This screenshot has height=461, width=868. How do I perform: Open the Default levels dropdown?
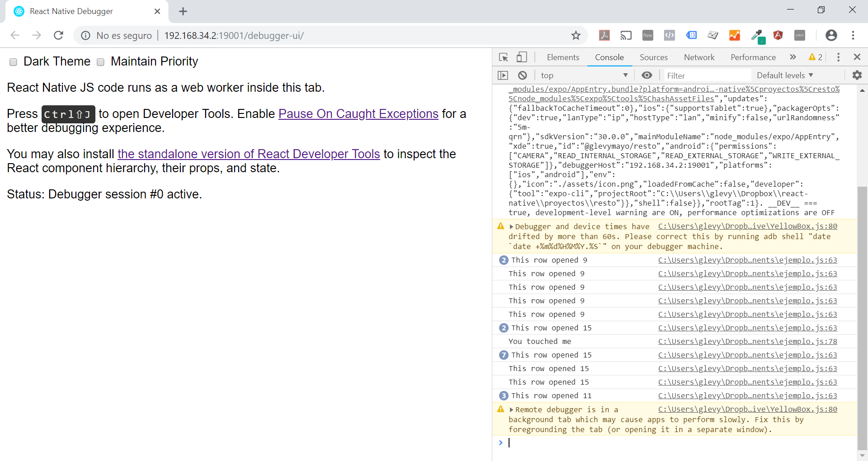coord(784,75)
